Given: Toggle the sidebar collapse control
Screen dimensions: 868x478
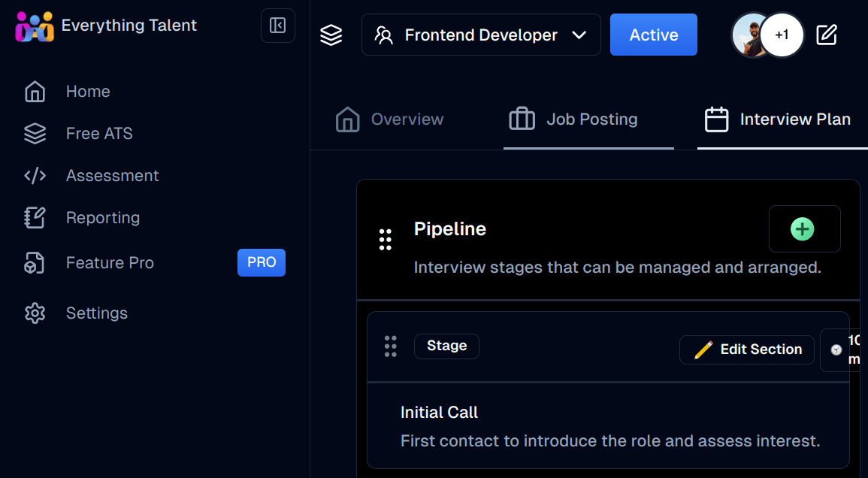Looking at the screenshot, I should point(277,25).
